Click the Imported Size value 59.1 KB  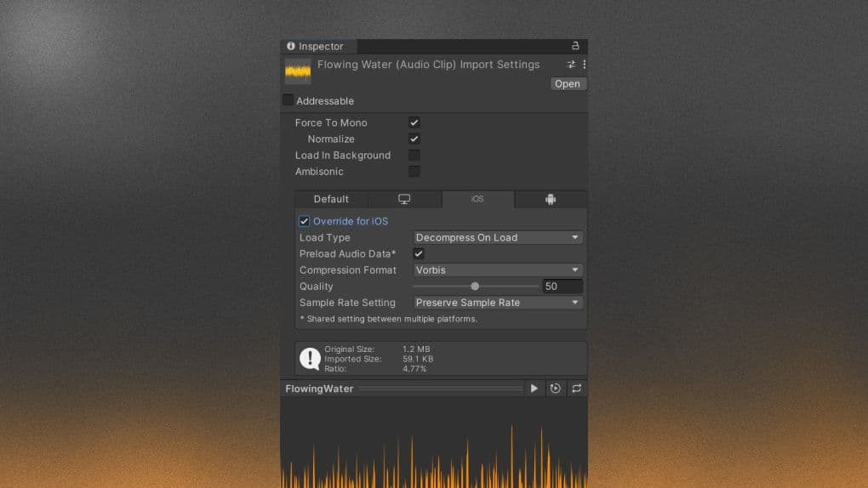[x=418, y=359]
